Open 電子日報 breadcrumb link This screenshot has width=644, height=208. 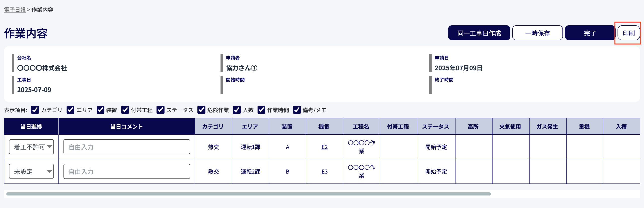pyautogui.click(x=15, y=10)
